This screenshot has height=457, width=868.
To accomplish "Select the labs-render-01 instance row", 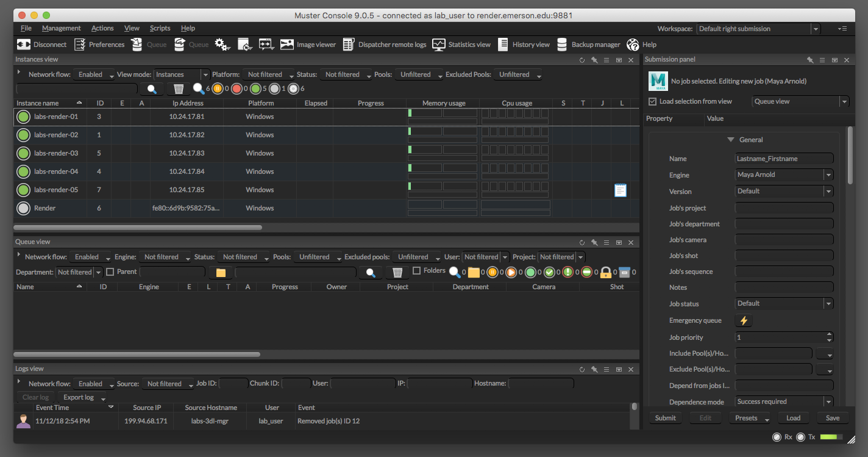I will click(327, 117).
